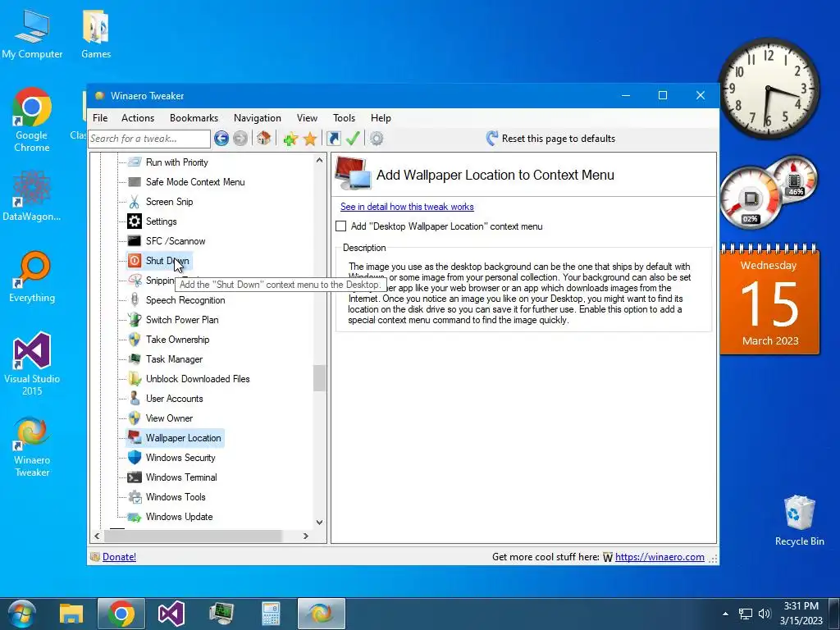Open the https://winaero.com link
The image size is (840, 630).
tap(660, 557)
